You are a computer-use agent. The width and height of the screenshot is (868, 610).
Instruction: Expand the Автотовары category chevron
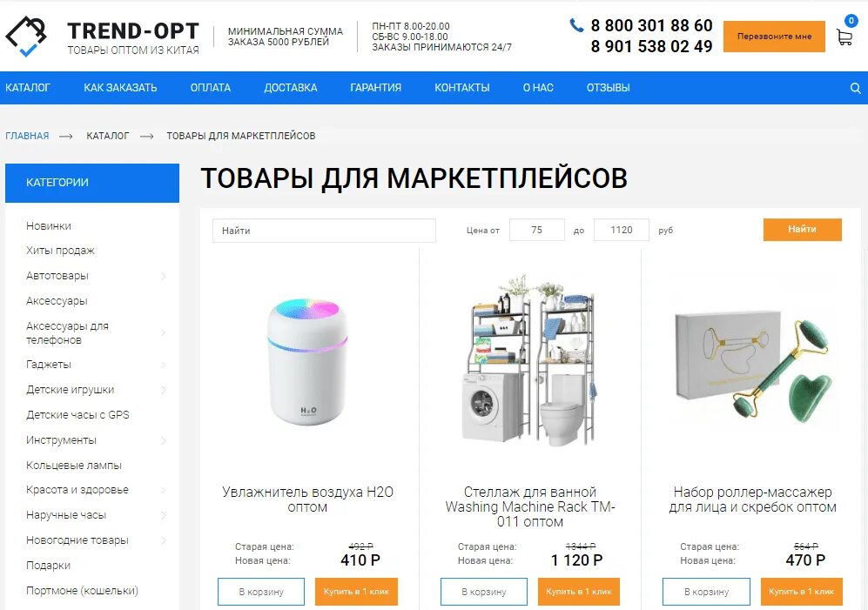(x=164, y=276)
